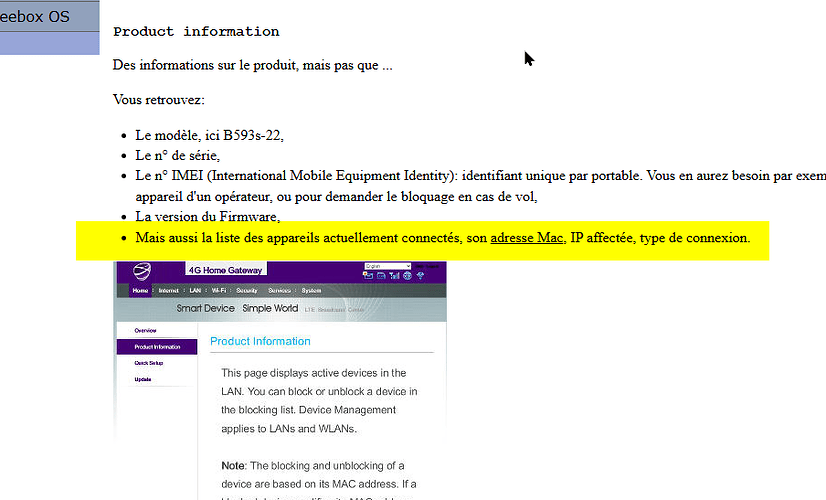This screenshot has width=826, height=500.
Task: Click the "Smart Device Simple World" banner text
Action: coord(237,308)
